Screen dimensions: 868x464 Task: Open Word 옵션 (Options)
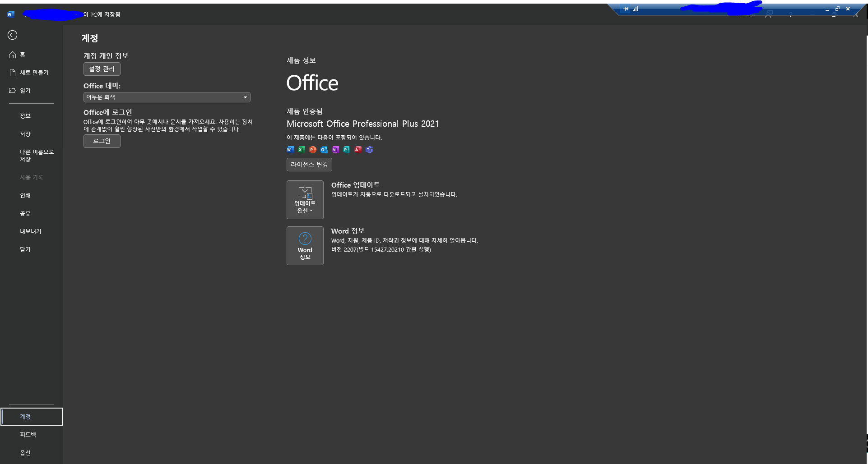[x=32, y=453]
